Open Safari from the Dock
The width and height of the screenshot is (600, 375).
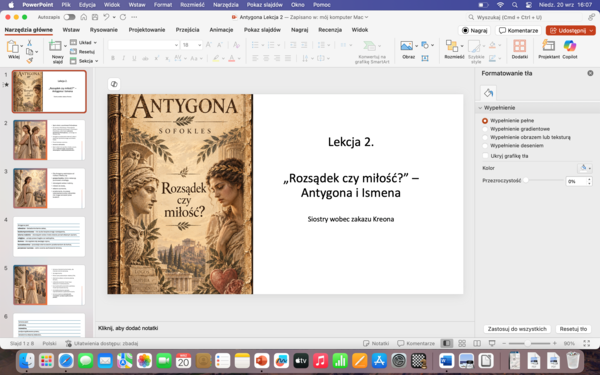[66, 361]
